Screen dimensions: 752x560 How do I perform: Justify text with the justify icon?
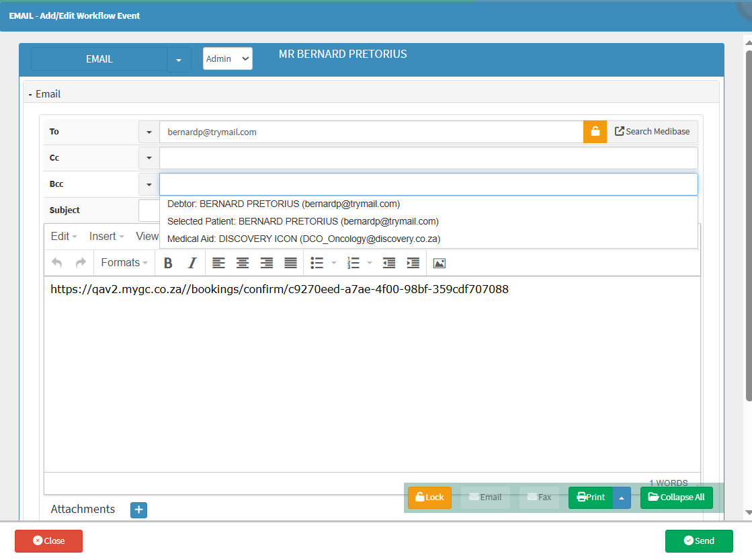pos(290,263)
